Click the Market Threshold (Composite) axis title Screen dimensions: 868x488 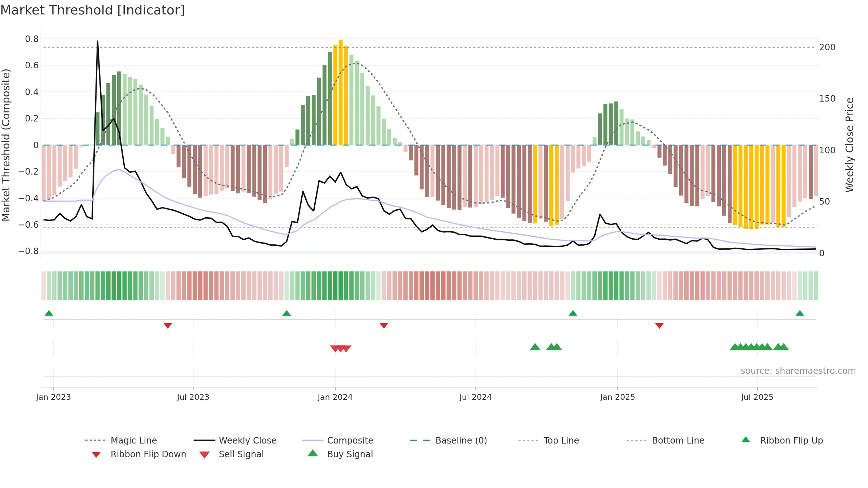tap(6, 145)
